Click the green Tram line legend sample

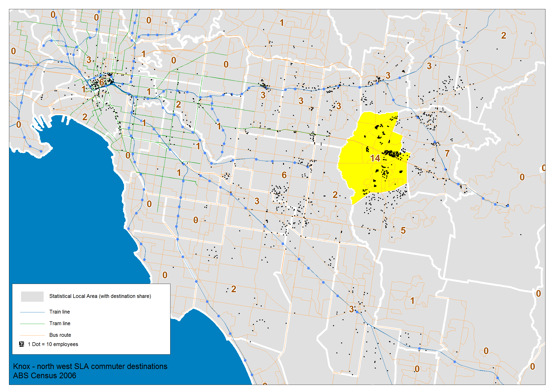click(x=32, y=324)
